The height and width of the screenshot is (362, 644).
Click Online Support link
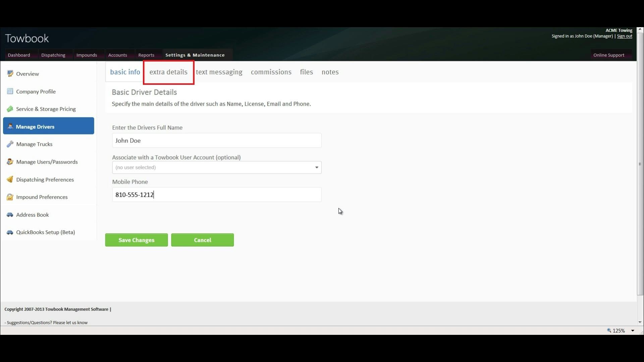609,55
